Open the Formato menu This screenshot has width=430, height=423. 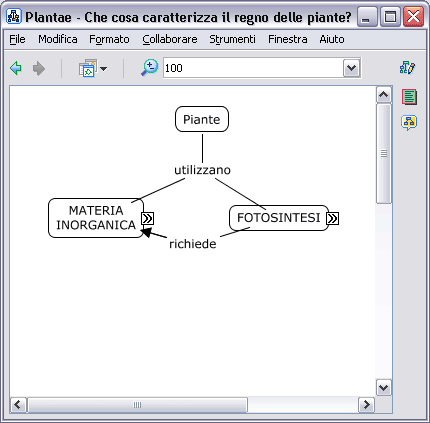tap(109, 39)
